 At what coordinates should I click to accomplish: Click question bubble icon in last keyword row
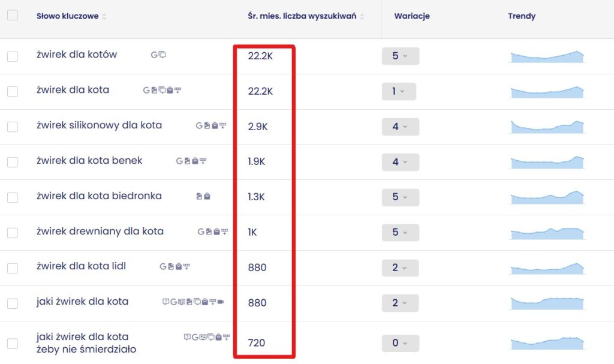pos(187,337)
